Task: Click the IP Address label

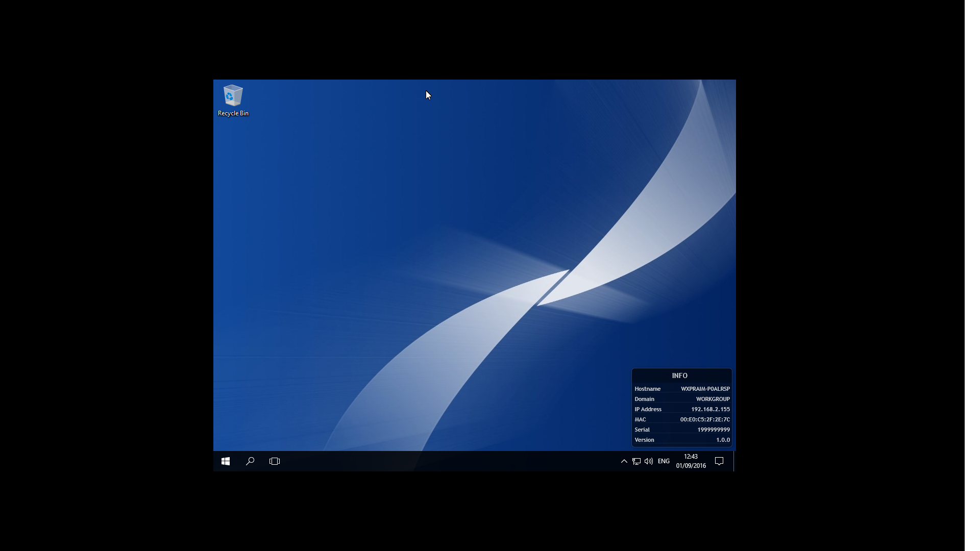Action: 648,409
